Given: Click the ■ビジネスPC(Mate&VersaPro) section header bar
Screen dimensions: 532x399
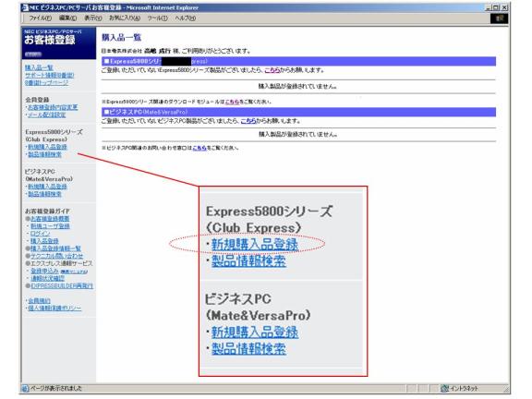Looking at the screenshot, I should pos(298,112).
